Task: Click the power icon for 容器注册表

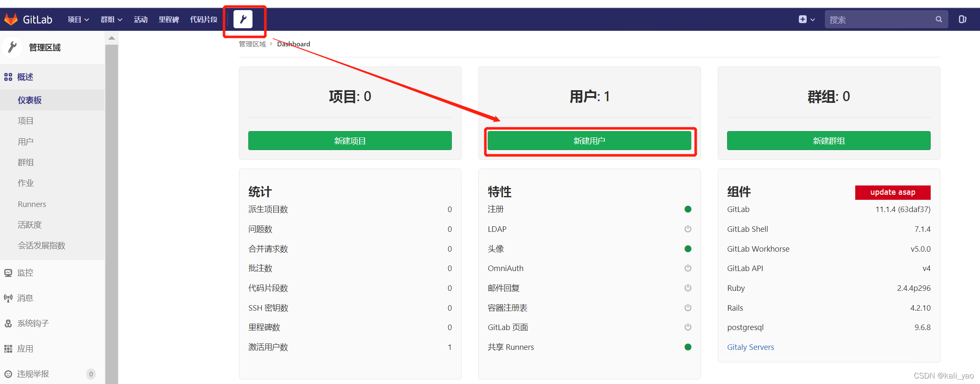Action: click(688, 308)
